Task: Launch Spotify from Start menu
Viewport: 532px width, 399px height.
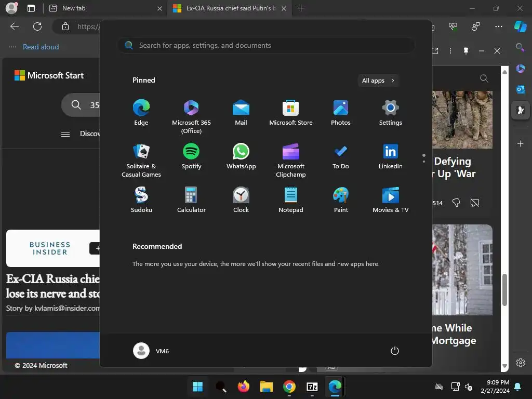Action: coord(191,156)
